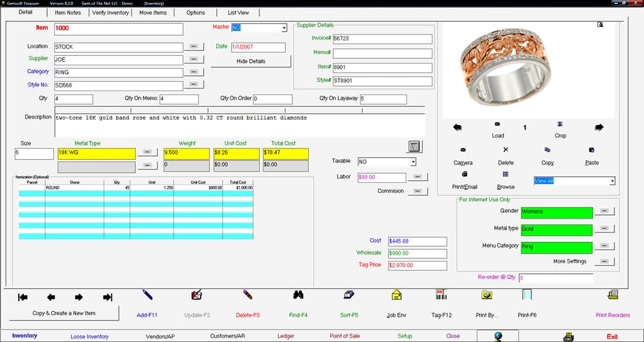Open Supplier lookup ellipsis button

(x=194, y=60)
